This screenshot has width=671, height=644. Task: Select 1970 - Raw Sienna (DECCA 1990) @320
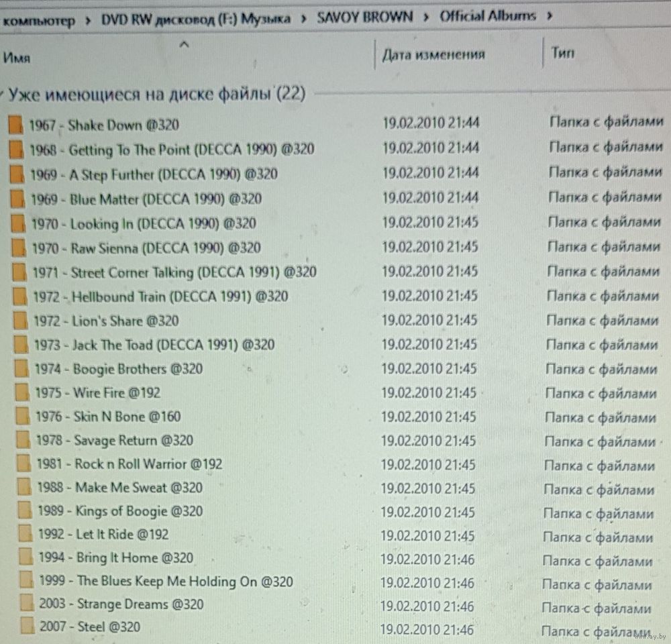146,248
